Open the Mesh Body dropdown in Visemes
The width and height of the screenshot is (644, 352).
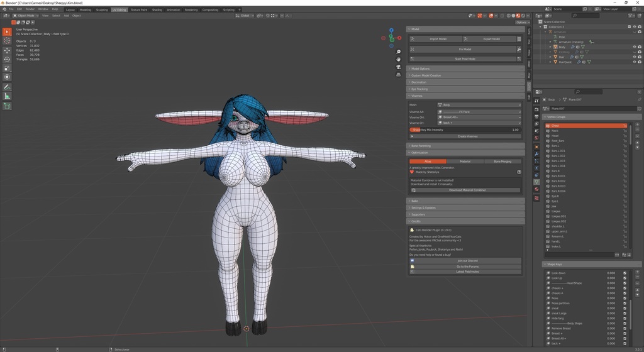(x=479, y=105)
